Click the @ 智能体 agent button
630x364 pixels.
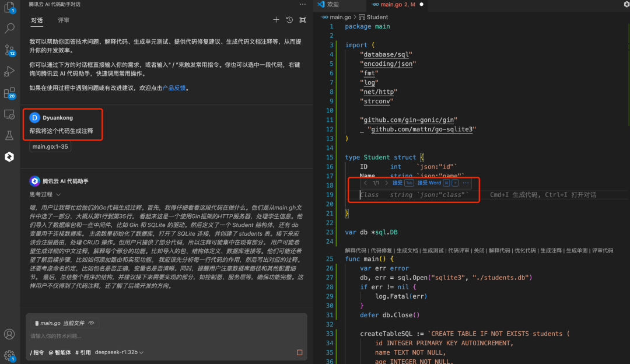[x=60, y=352]
